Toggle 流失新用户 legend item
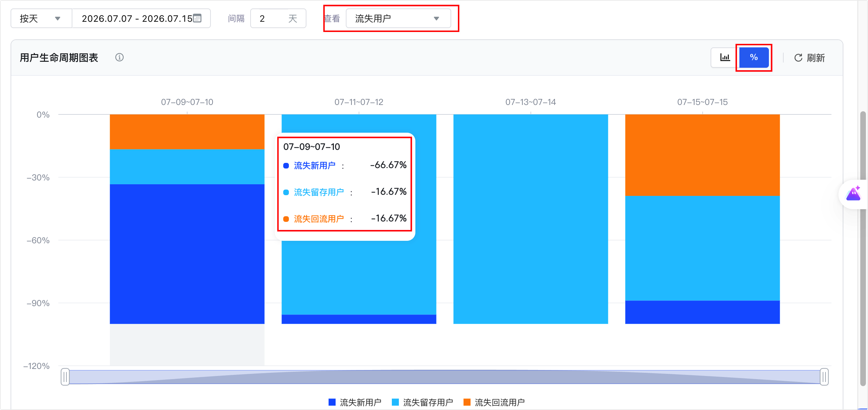 (x=355, y=402)
